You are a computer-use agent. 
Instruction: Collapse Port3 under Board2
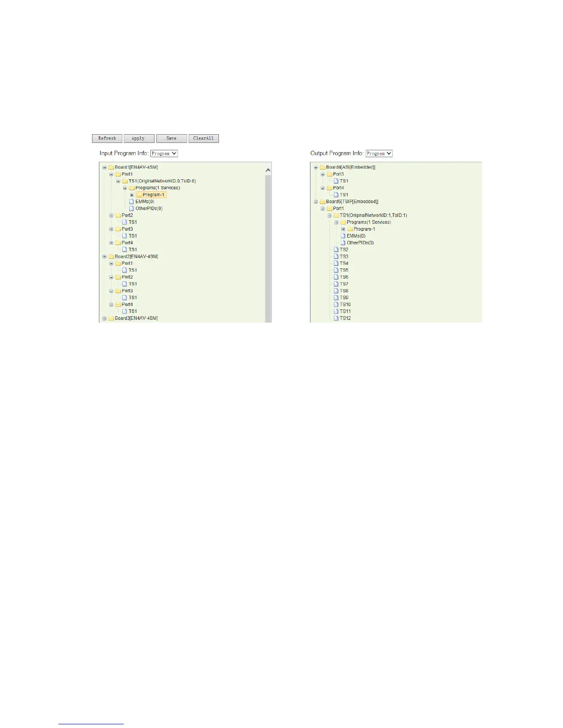[x=111, y=291]
